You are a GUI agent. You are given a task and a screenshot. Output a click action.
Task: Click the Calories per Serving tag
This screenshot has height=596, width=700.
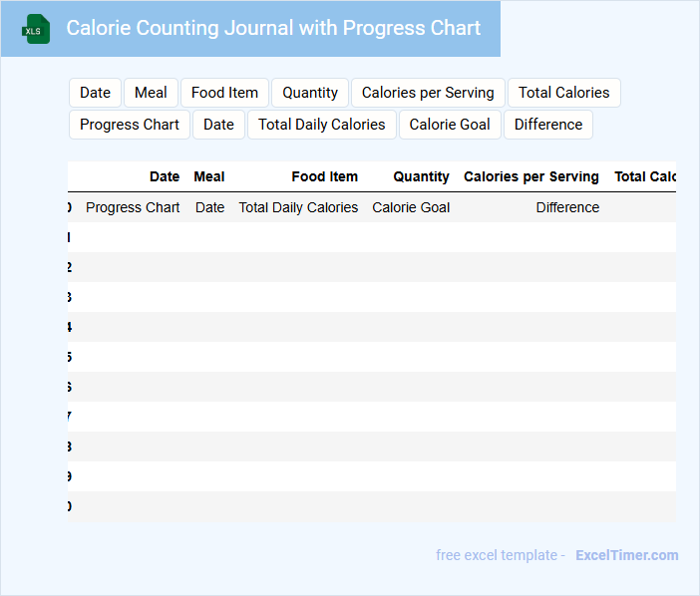[428, 93]
